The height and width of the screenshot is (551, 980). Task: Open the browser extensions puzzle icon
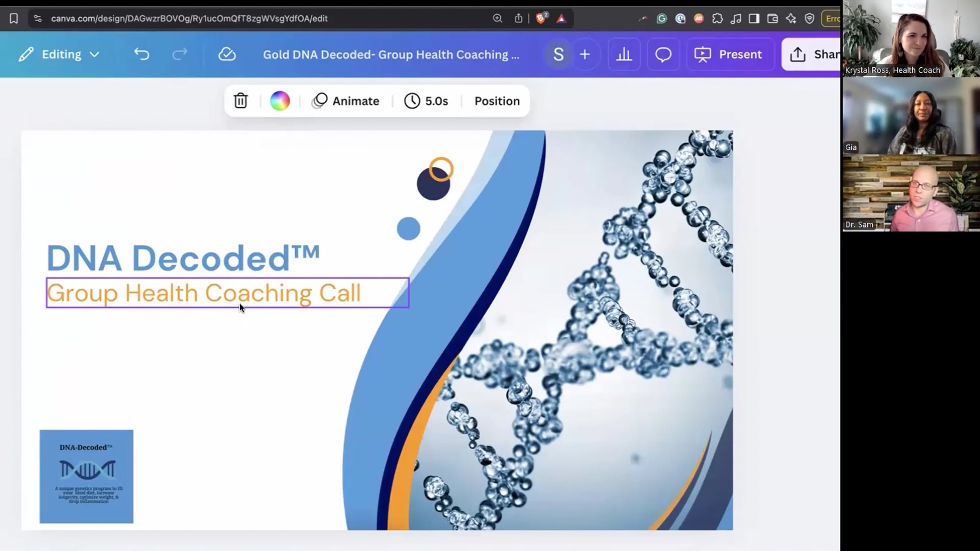pyautogui.click(x=717, y=18)
